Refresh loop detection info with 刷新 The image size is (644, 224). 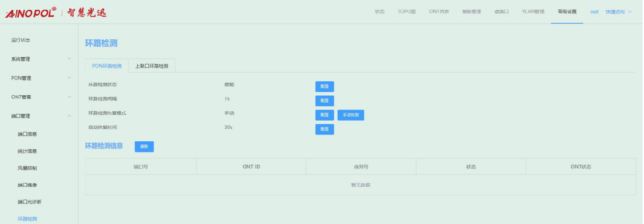click(x=144, y=147)
